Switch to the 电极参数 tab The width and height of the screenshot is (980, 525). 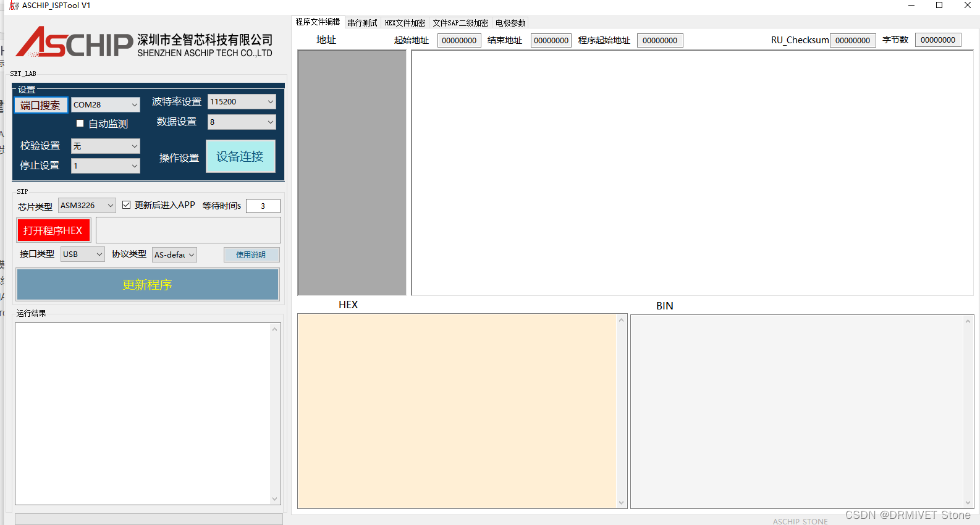[510, 23]
